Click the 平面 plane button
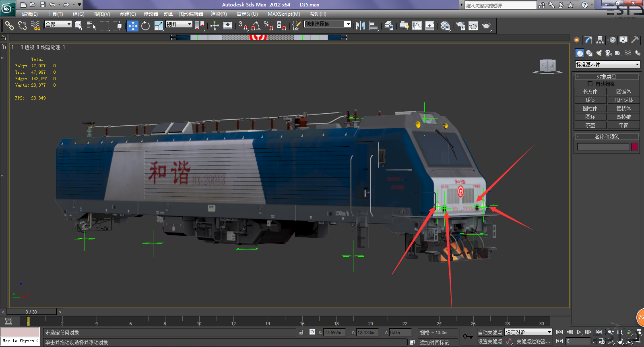The width and height of the screenshot is (644, 347). click(623, 126)
